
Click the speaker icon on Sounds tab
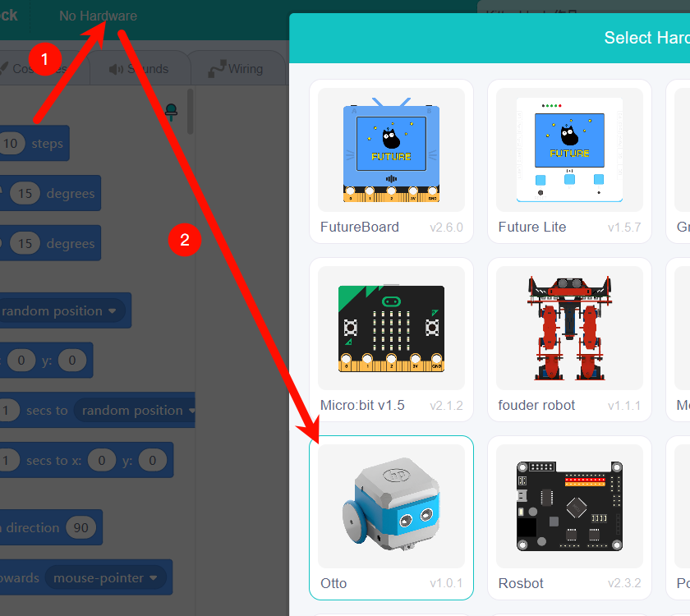pyautogui.click(x=117, y=69)
